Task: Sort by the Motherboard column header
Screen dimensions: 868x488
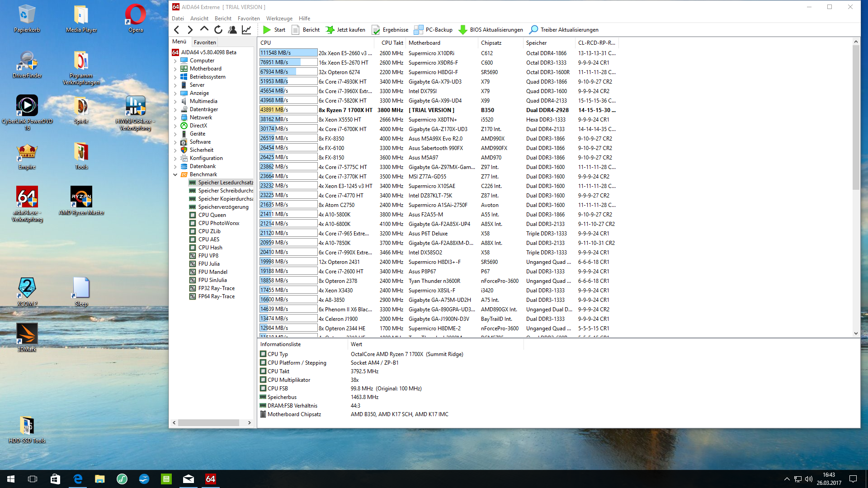Action: (424, 43)
